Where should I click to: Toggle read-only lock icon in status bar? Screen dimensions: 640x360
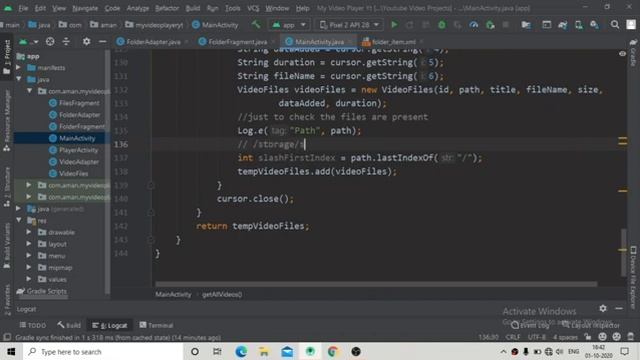point(588,337)
